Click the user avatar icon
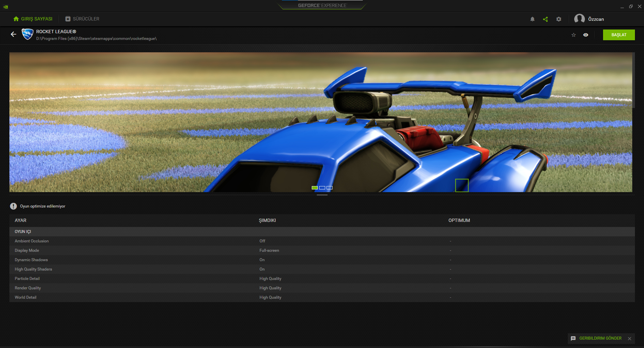Viewport: 644px width, 348px height. point(579,19)
